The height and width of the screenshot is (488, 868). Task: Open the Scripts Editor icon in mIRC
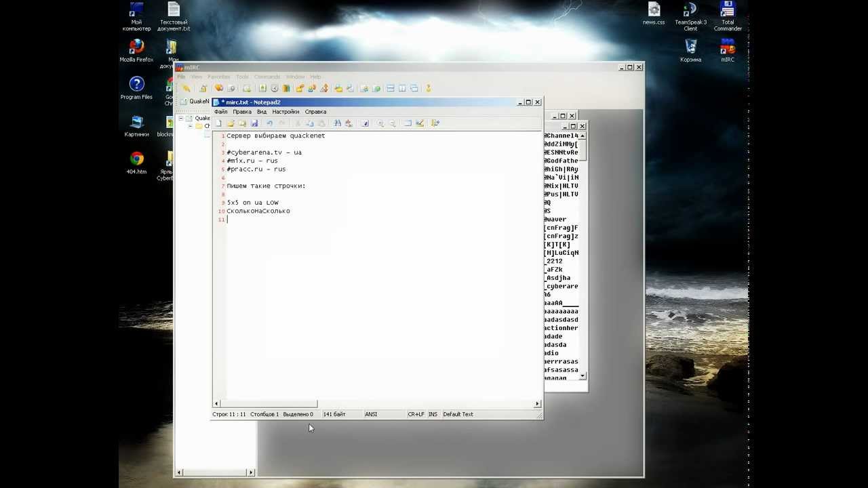[x=247, y=88]
